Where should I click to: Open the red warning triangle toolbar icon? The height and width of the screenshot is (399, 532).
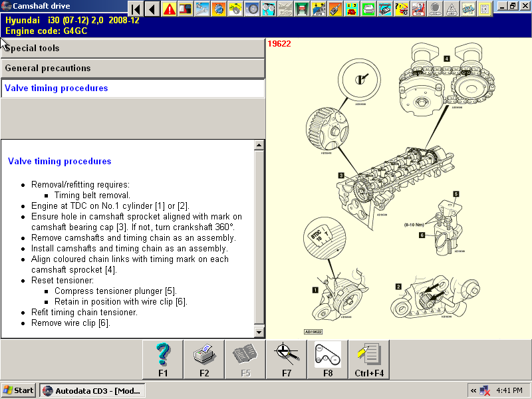[x=169, y=9]
